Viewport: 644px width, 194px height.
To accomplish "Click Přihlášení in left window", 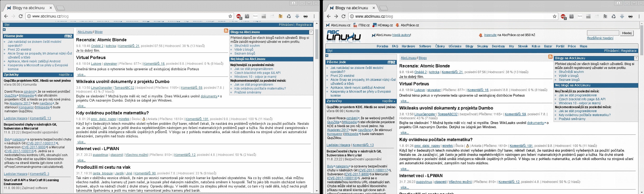I will (286, 25).
